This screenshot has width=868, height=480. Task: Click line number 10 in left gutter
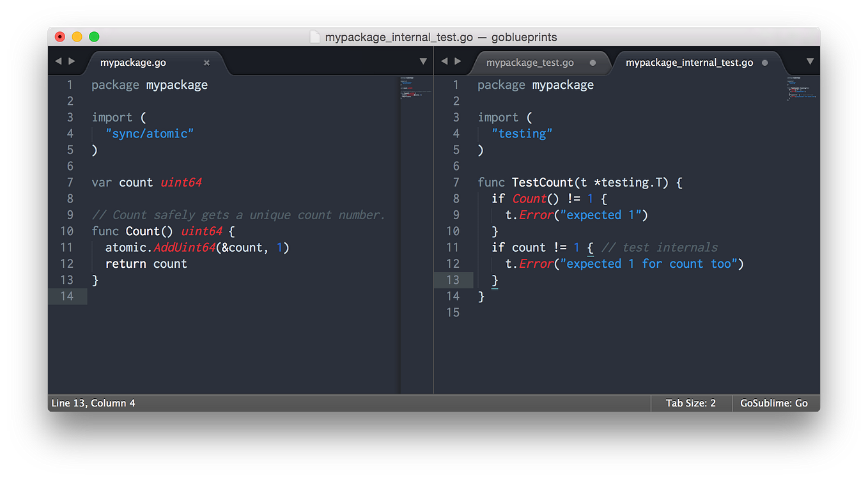(x=67, y=231)
